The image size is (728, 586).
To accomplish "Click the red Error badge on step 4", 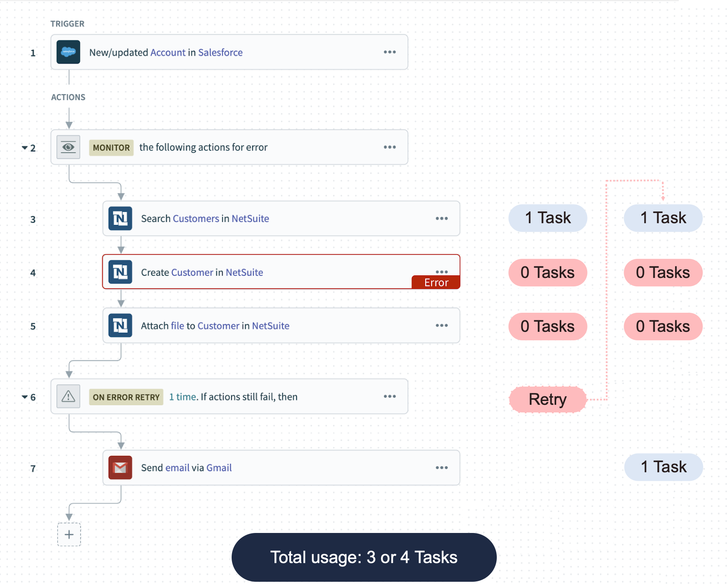I will [x=436, y=283].
